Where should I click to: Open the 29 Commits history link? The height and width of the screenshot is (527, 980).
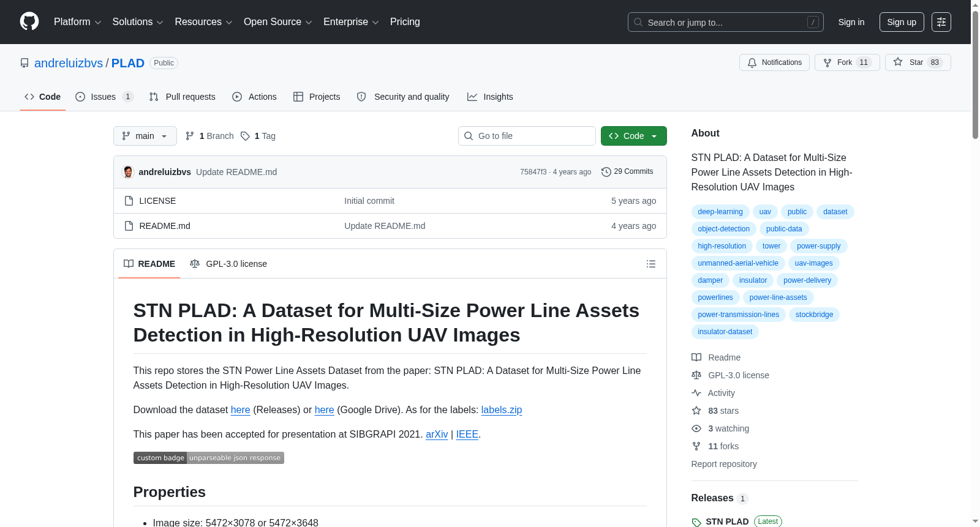(628, 172)
